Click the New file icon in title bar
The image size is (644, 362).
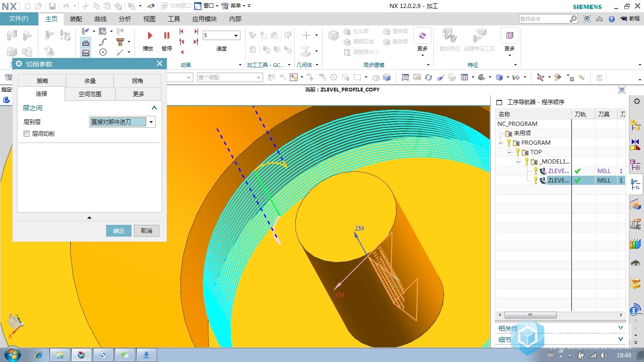click(x=27, y=6)
